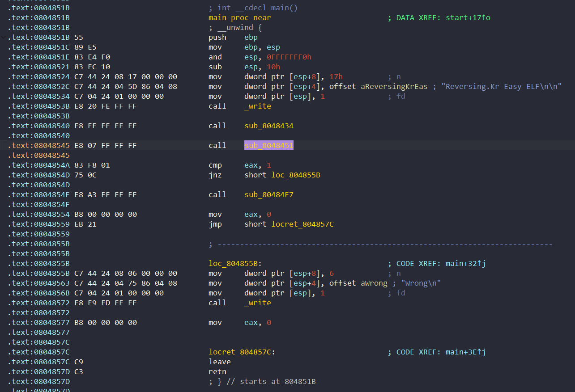Click address .text:0804857D on the retn line

(x=38, y=371)
